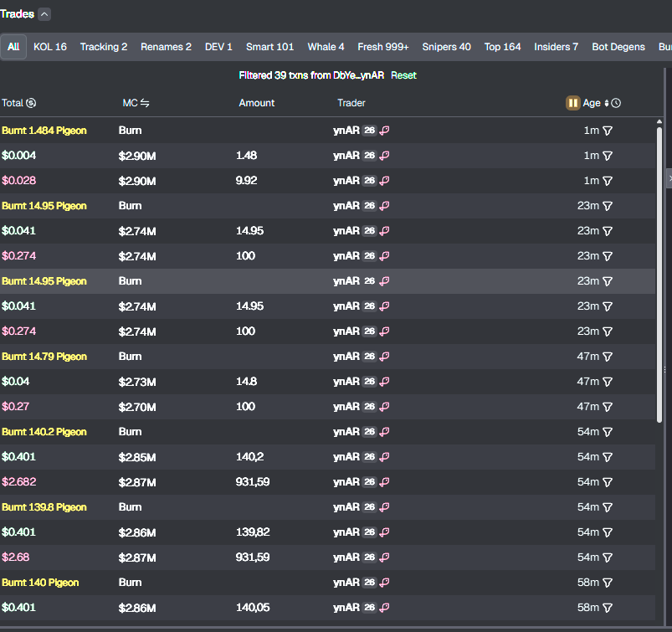This screenshot has width=672, height=632.
Task: Click the funnel icon in the $2.682 row
Action: (x=608, y=482)
